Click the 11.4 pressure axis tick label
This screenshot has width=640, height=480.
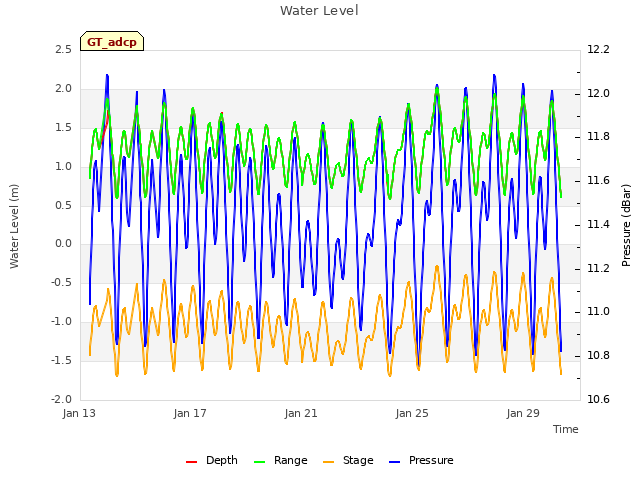[x=598, y=224]
